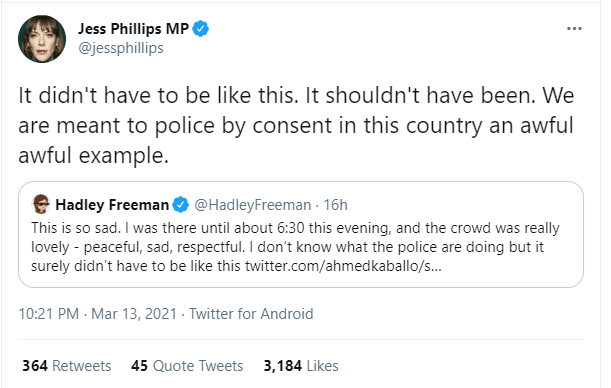The width and height of the screenshot is (611, 388).
Task: Click the 'awful example.' line of tweet
Action: [x=94, y=156]
